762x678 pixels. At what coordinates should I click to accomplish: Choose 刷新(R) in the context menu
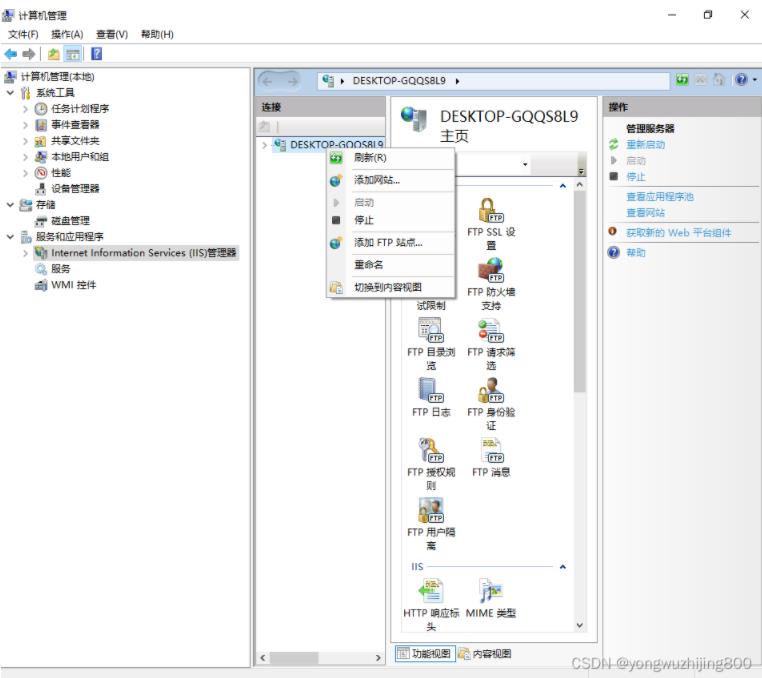(x=391, y=157)
